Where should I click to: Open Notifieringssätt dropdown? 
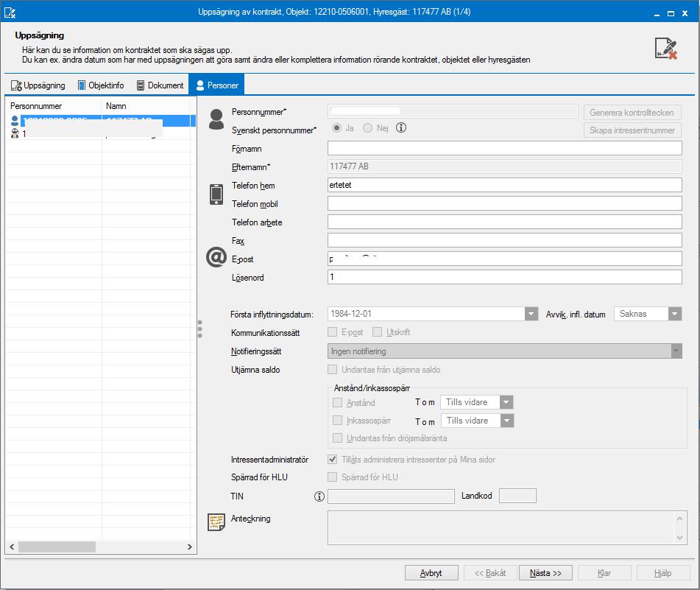(x=676, y=351)
